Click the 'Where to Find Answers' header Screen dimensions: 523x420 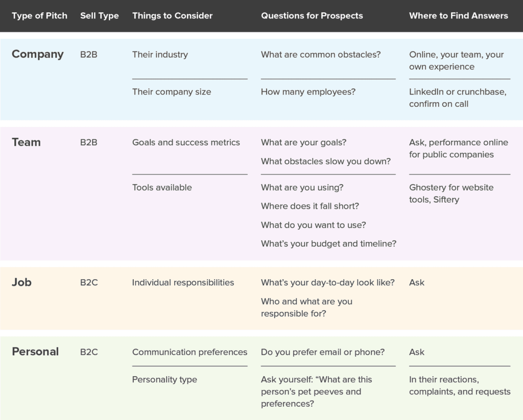click(x=458, y=16)
